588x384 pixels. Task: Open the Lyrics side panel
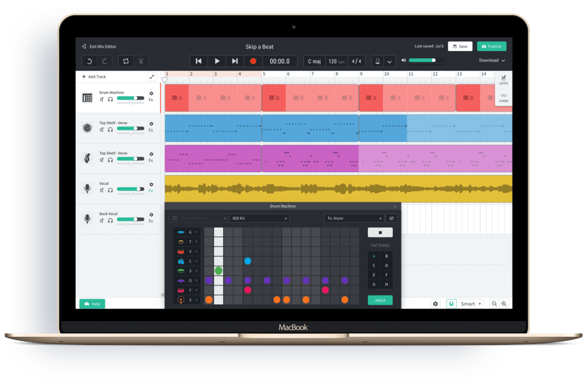(x=504, y=80)
